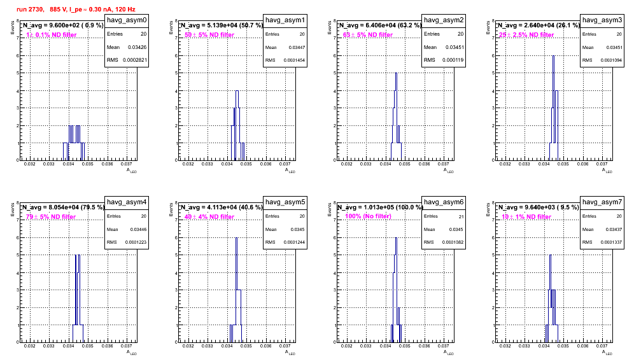Click the Mean value 0.03447
Screen dimensions: 634x364
(x=297, y=47)
